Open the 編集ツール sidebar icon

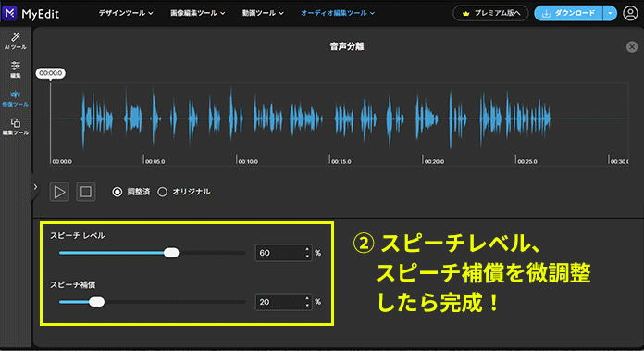(x=16, y=127)
